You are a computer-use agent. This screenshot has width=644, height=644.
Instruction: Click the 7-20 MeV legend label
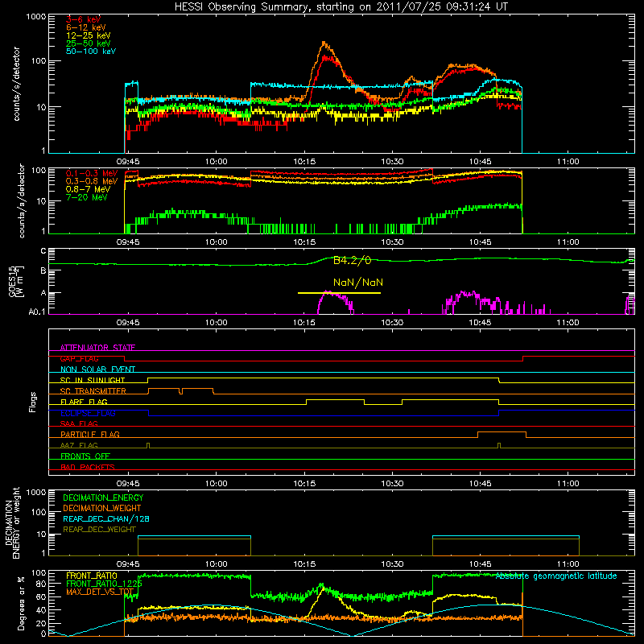[86, 197]
